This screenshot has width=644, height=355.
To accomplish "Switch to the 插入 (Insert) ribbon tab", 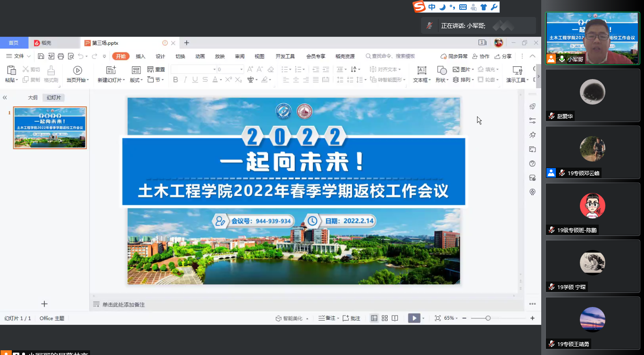I will 140,56.
